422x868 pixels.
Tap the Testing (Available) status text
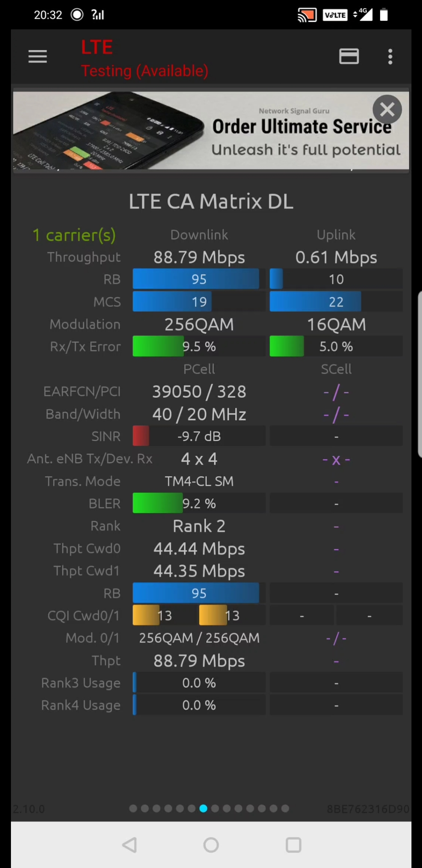point(145,70)
